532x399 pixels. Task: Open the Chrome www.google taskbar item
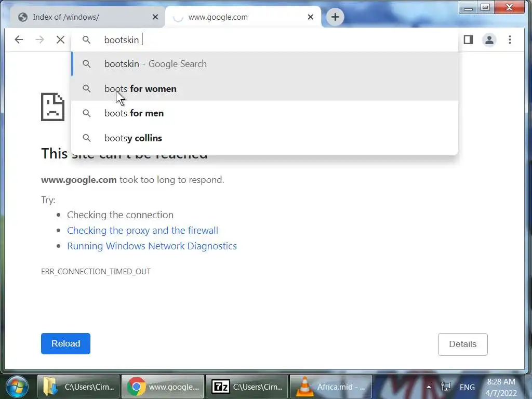[x=163, y=387]
